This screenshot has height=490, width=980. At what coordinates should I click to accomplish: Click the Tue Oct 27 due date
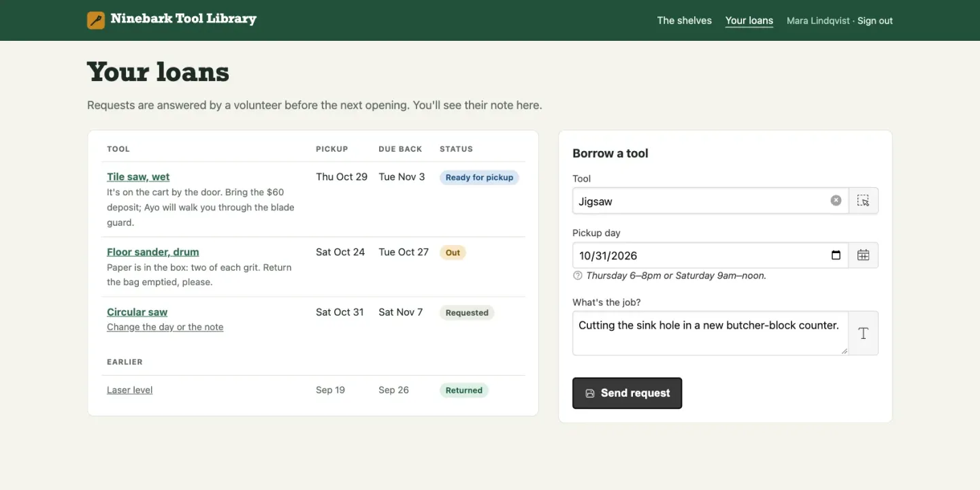404,252
